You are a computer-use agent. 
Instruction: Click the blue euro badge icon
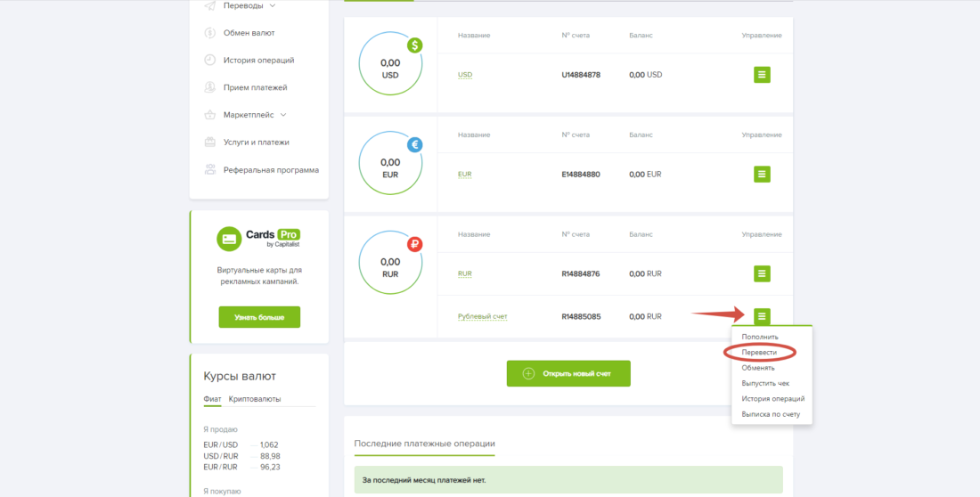coord(415,145)
